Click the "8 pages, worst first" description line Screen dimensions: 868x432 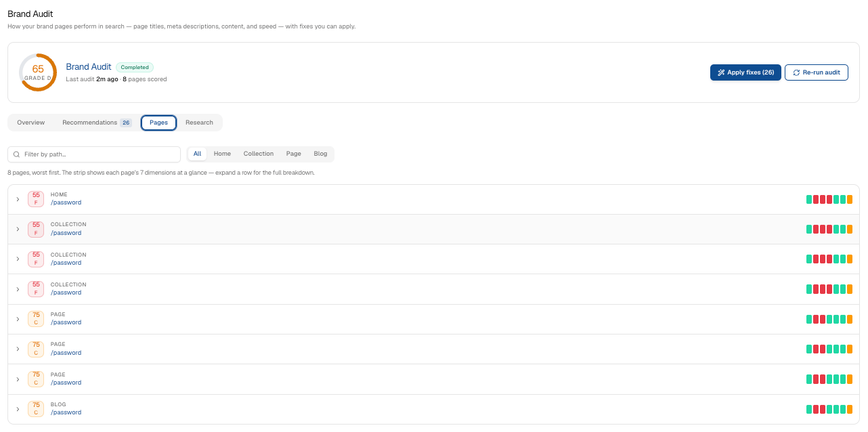coord(161,173)
